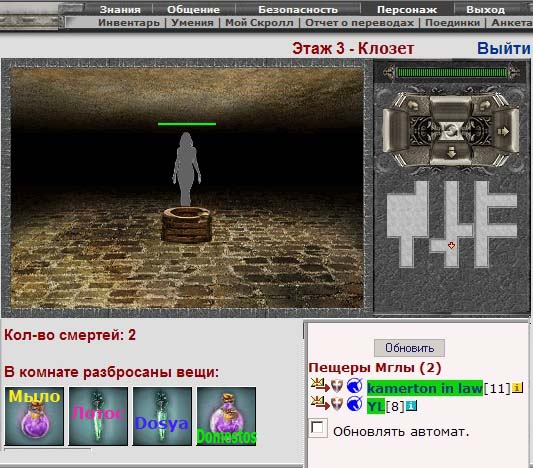Viewport: 533px width, 468px height.
Task: Click the Пещеры Мглы (2) heading
Action: click(375, 367)
